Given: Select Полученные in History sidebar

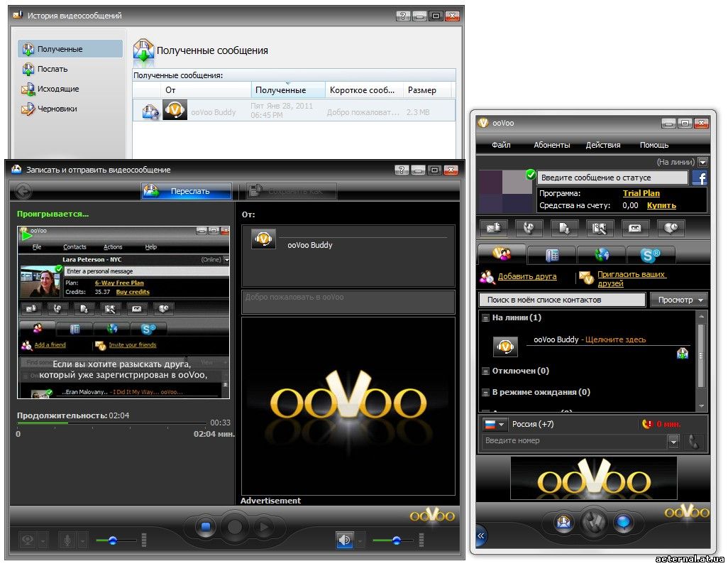Looking at the screenshot, I should 70,49.
